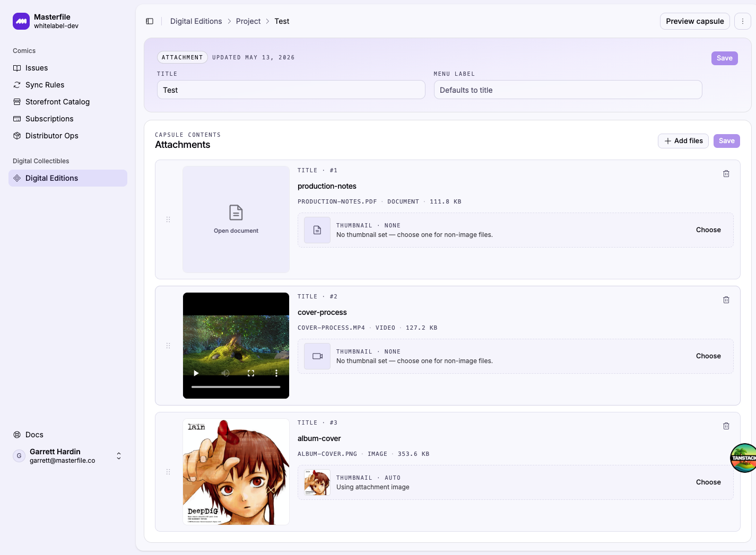Go to Digital Editions breadcrumb
The image size is (756, 555).
tap(196, 21)
